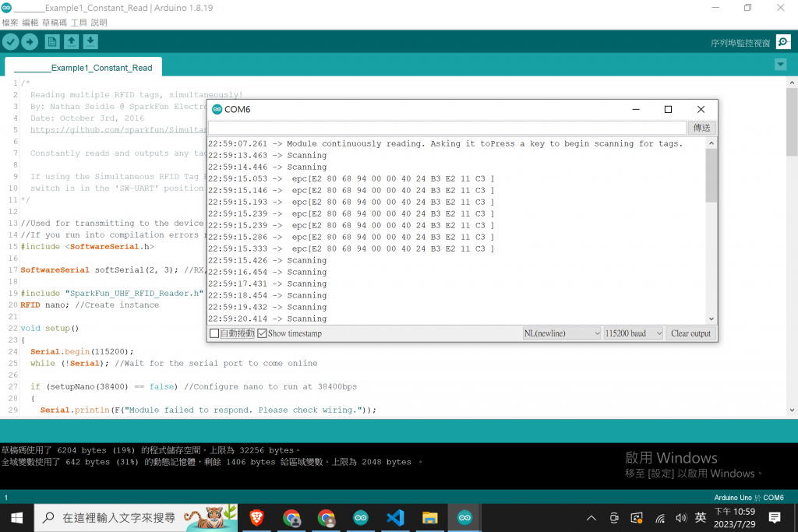Screen dimensions: 798x532
Task: Upload the sketch using the arrow icon
Action: pos(30,42)
